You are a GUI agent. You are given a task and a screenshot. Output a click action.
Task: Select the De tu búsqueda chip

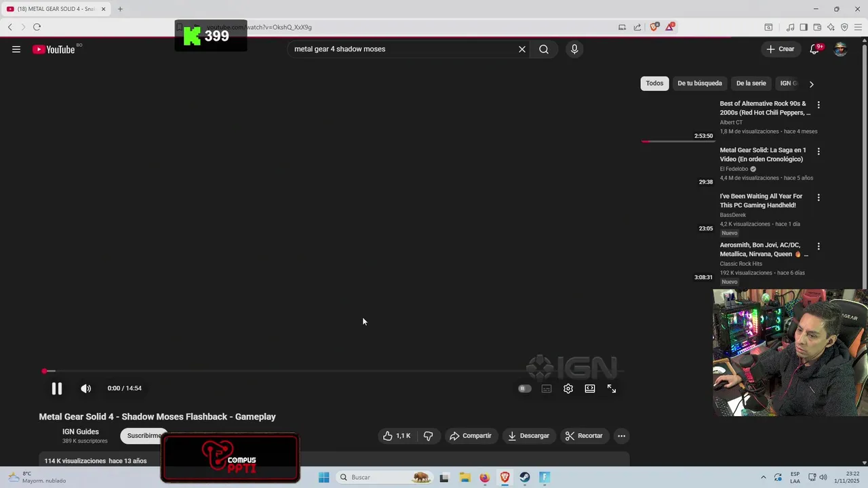tap(700, 83)
